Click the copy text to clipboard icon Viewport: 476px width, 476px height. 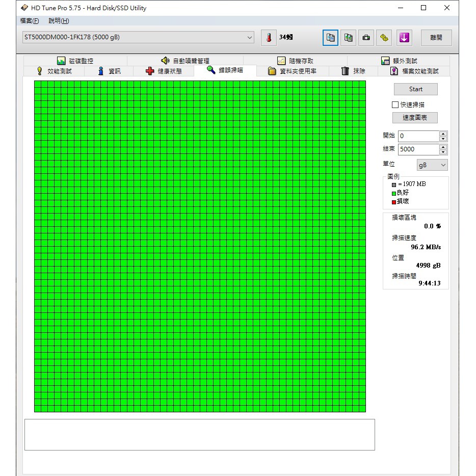331,38
